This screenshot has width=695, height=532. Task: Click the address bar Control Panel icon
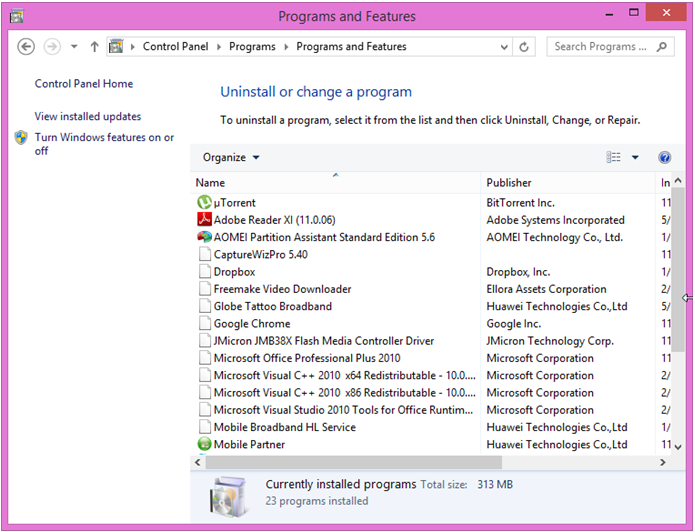[x=117, y=46]
